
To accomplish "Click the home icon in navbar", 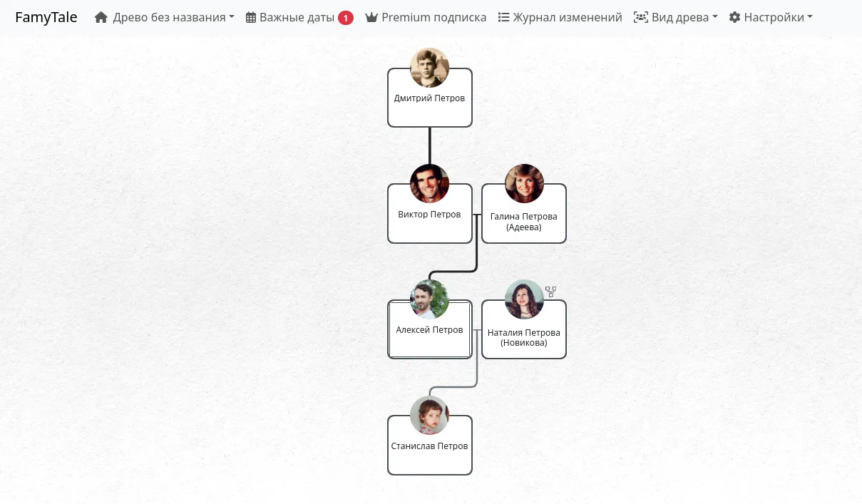I will pos(101,17).
